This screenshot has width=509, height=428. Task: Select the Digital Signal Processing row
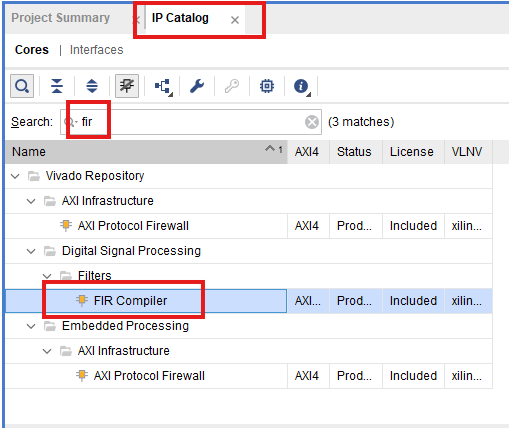[249, 251]
